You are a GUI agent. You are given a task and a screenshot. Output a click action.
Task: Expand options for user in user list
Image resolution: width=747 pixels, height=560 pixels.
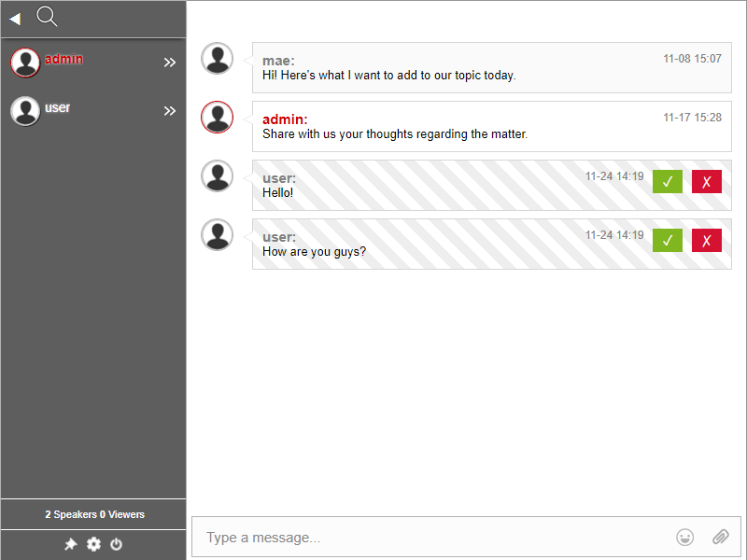[x=170, y=111]
